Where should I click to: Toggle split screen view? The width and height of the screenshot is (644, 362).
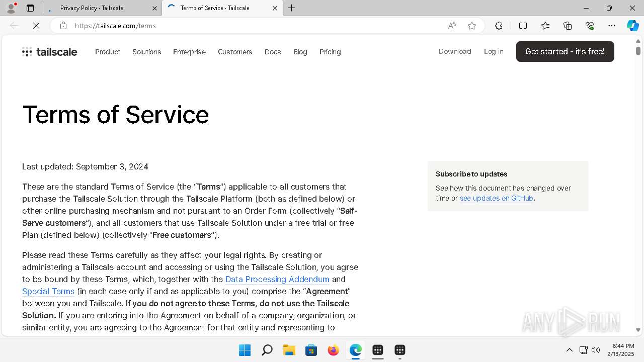tap(523, 26)
